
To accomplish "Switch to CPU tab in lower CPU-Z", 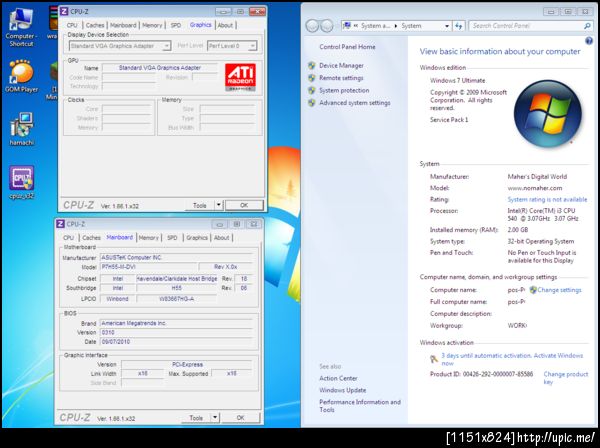I will click(68, 238).
